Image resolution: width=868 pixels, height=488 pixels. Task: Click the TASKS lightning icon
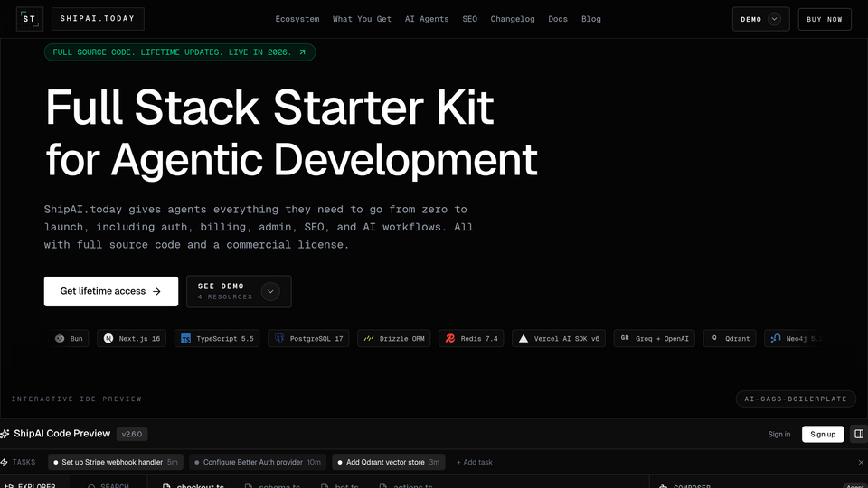pyautogui.click(x=4, y=462)
